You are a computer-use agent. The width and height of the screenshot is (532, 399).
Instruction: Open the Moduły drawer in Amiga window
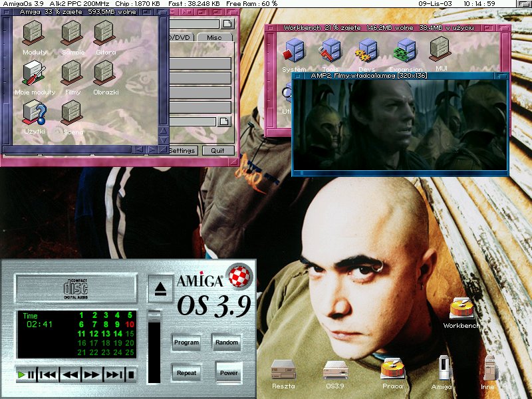(34, 33)
